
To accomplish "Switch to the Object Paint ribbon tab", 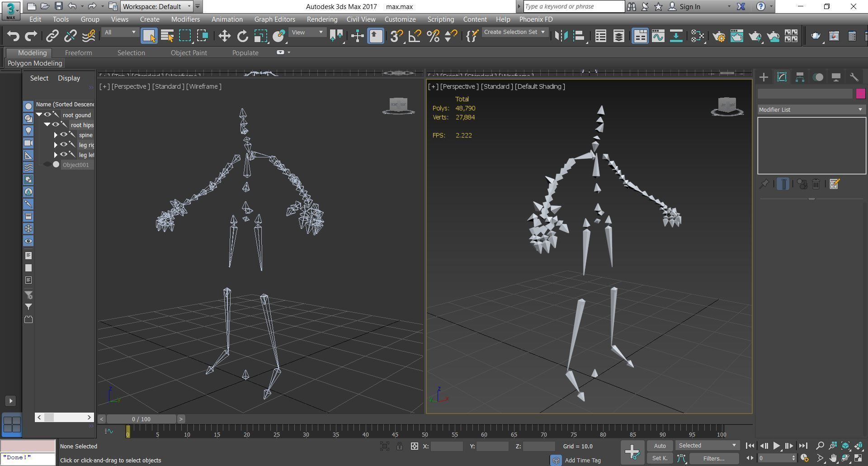I will (189, 53).
